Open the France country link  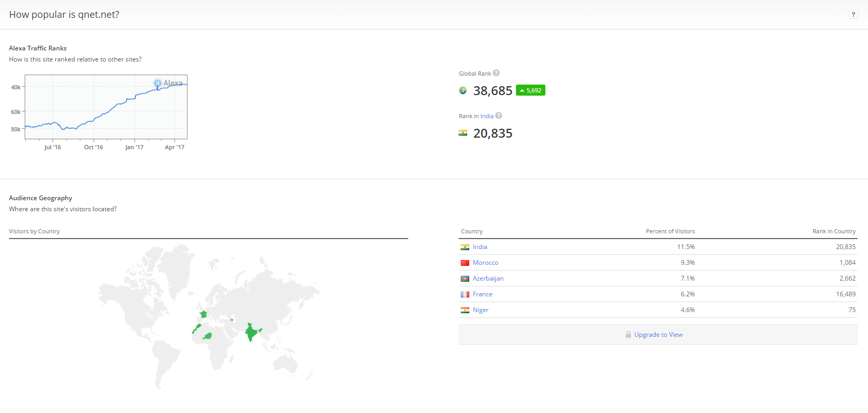482,294
